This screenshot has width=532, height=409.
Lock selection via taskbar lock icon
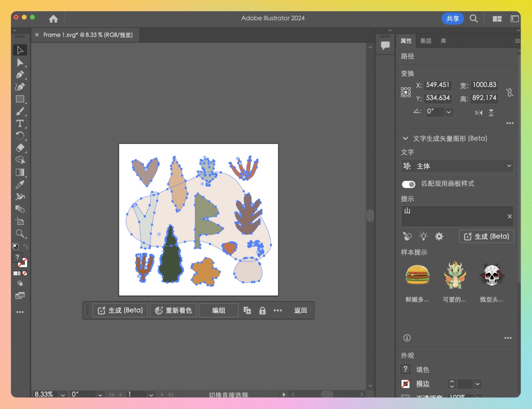pos(262,311)
